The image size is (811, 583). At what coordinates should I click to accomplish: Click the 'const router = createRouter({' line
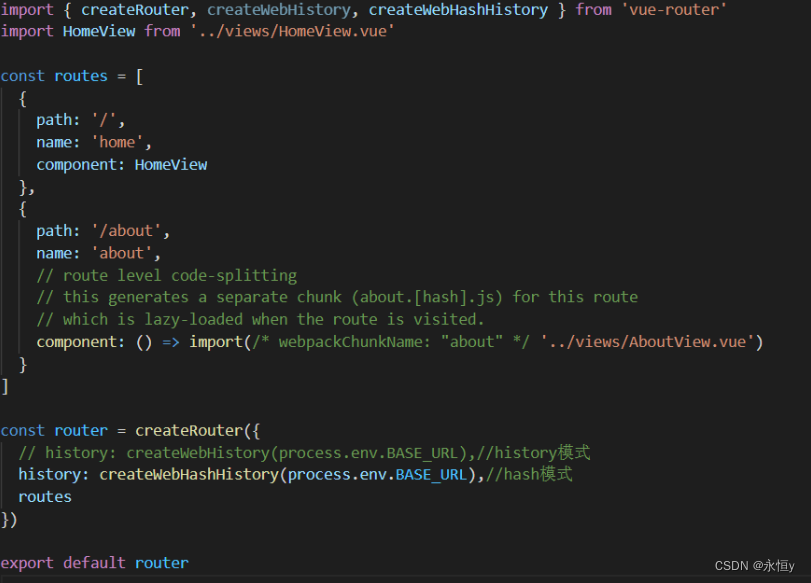130,430
